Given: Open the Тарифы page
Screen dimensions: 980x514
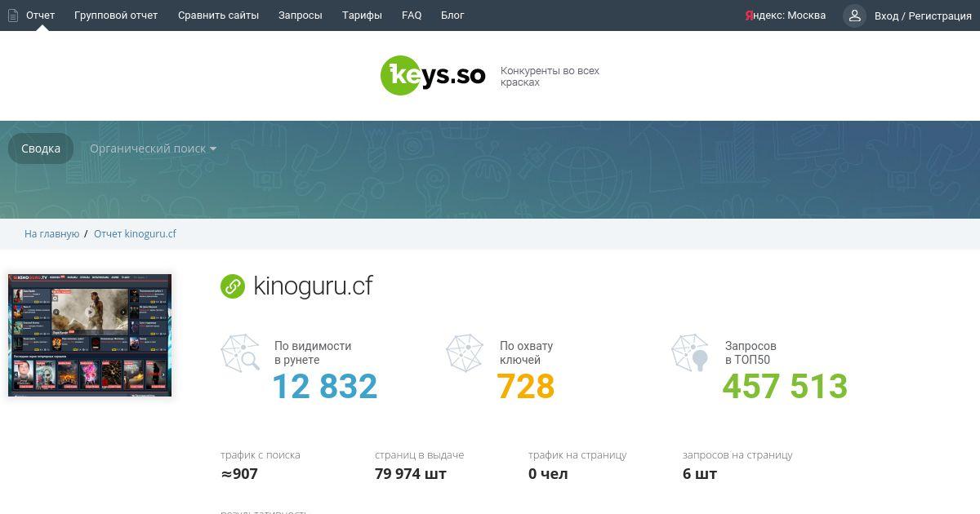Looking at the screenshot, I should [x=362, y=16].
